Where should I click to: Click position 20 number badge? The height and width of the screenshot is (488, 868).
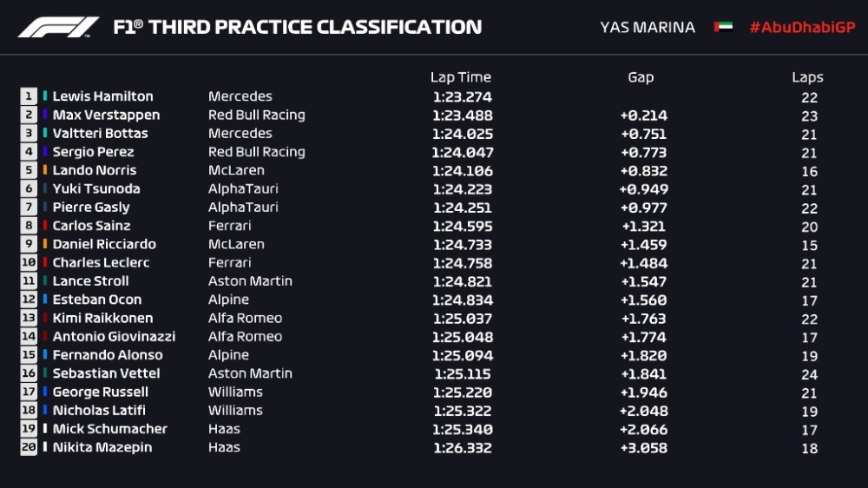pyautogui.click(x=29, y=447)
